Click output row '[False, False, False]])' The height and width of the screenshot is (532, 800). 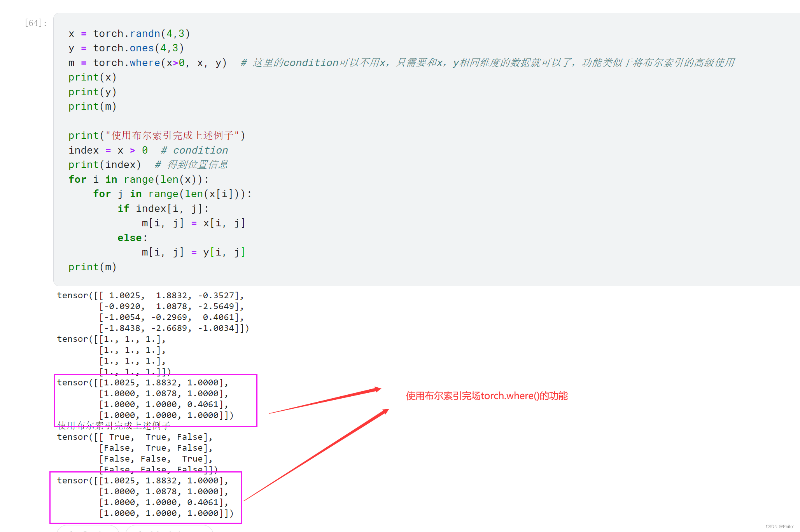(158, 470)
